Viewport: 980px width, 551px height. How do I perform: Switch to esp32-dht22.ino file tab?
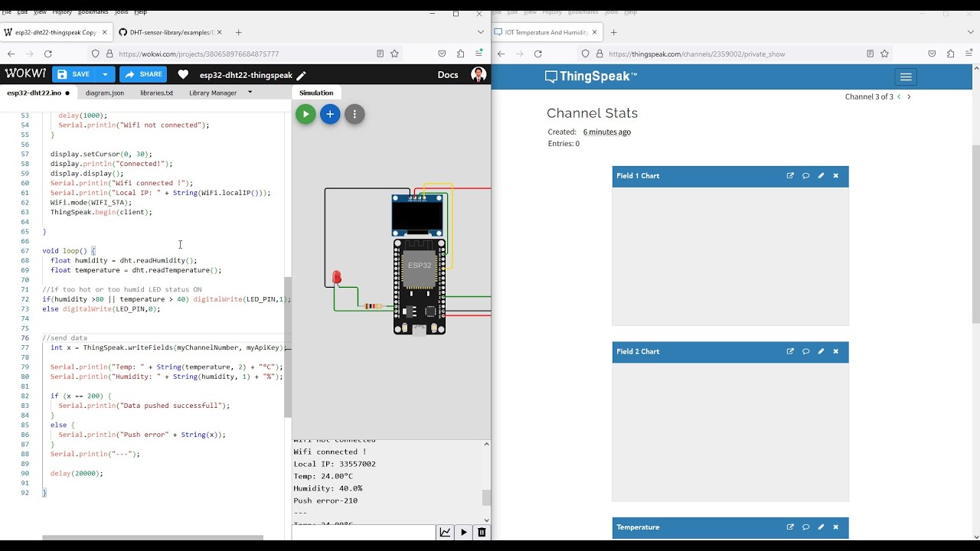[38, 93]
